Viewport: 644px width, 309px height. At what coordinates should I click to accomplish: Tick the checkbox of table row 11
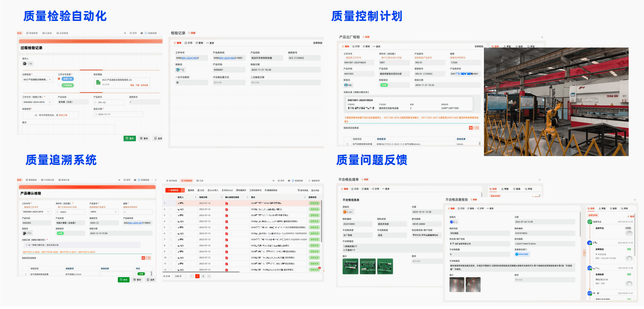tap(171, 264)
